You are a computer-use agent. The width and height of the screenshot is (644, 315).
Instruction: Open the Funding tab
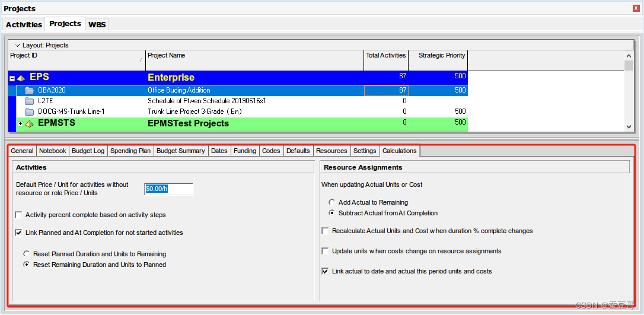coord(245,151)
